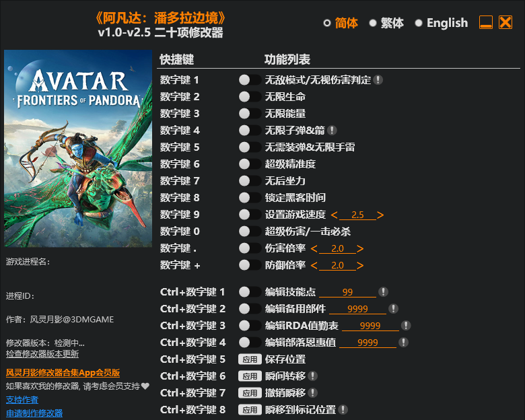Increase game speed with right arrow
The height and width of the screenshot is (420, 525).
click(x=380, y=215)
